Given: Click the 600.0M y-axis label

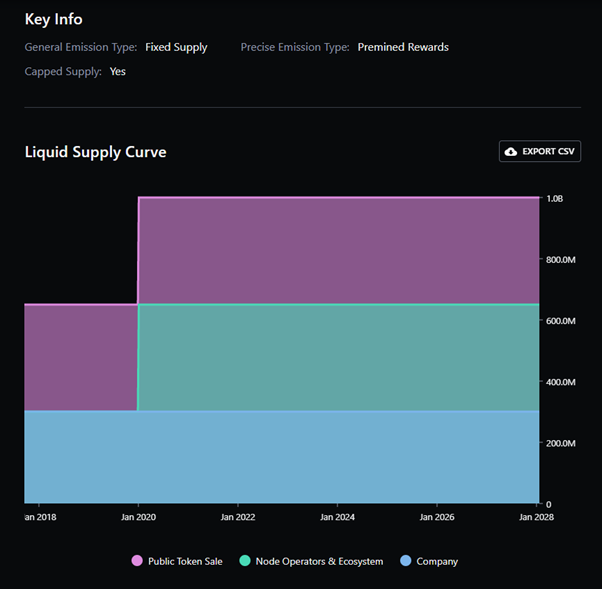Looking at the screenshot, I should 561,321.
